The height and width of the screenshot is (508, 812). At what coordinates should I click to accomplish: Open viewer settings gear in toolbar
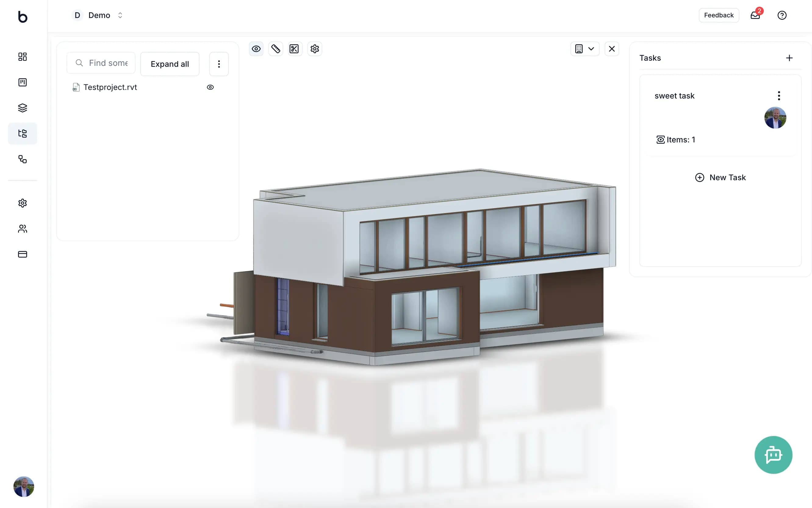point(314,49)
